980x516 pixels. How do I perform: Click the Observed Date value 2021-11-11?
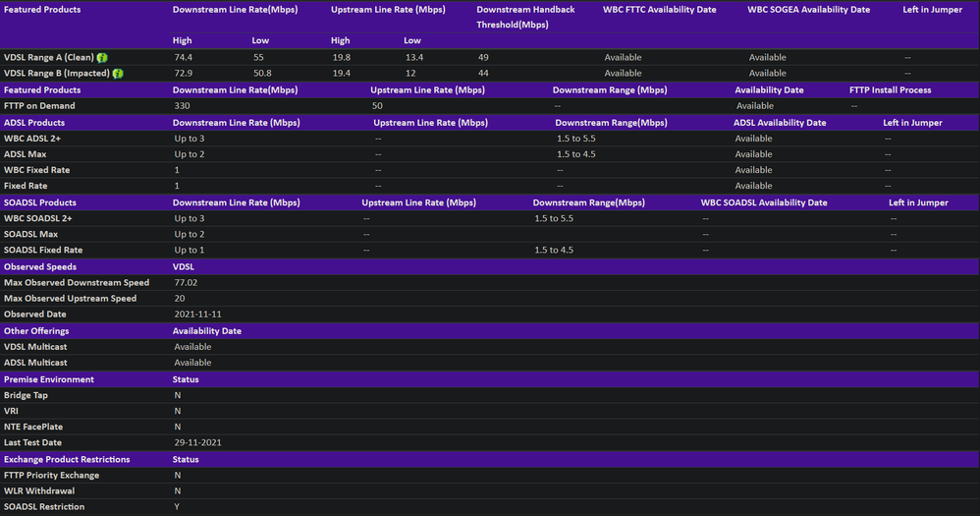[x=197, y=314]
